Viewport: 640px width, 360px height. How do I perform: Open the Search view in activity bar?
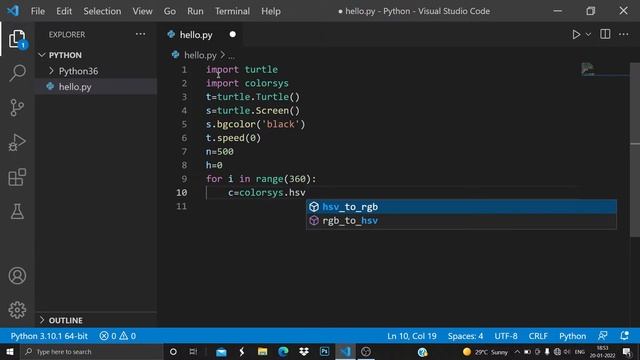click(17, 73)
